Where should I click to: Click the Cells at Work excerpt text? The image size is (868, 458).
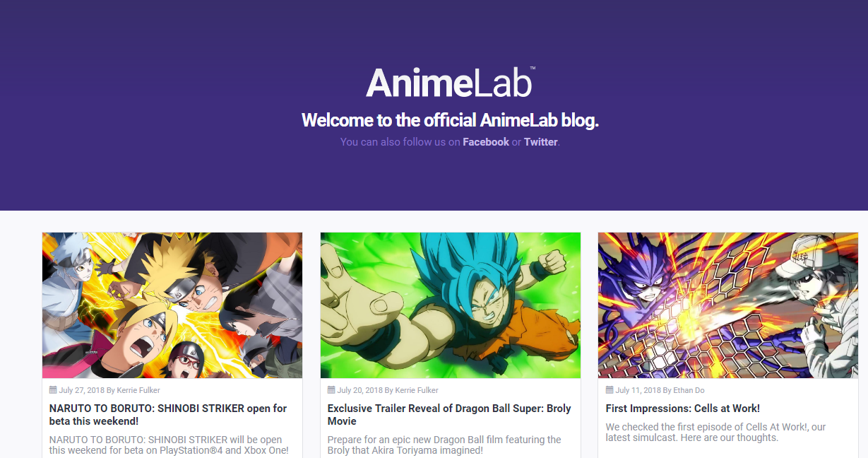point(716,432)
